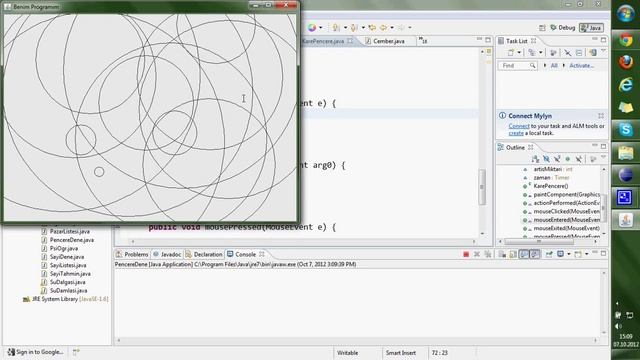Image resolution: width=640 pixels, height=360 pixels.
Task: Click Activate... link in Task List
Action: point(582,66)
